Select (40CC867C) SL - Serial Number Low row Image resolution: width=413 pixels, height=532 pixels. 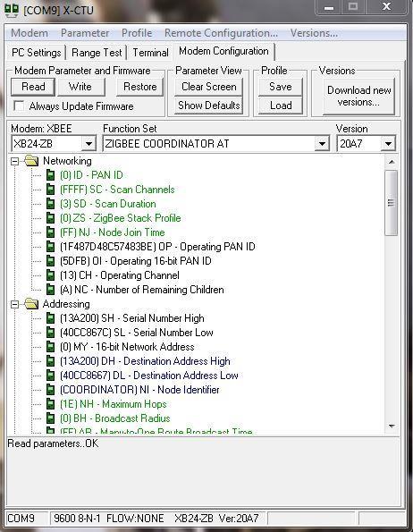point(136,333)
